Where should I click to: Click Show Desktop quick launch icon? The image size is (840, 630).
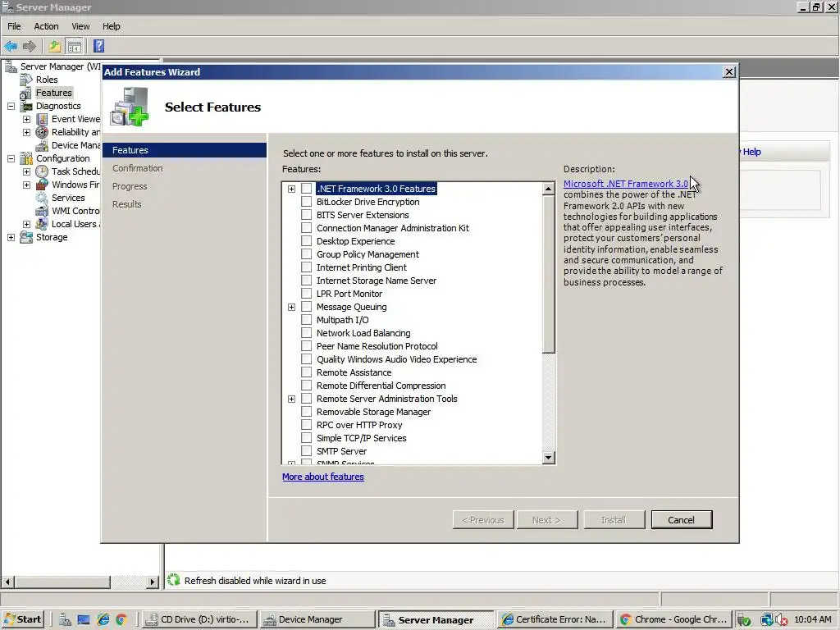(84, 620)
